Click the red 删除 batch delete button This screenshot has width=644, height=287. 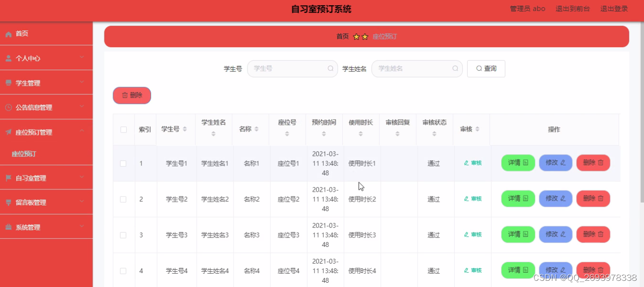[132, 95]
